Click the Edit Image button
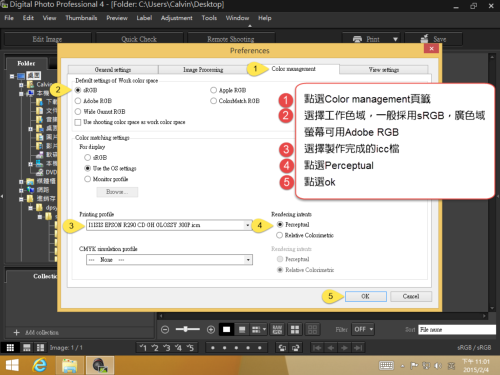 pos(47,39)
